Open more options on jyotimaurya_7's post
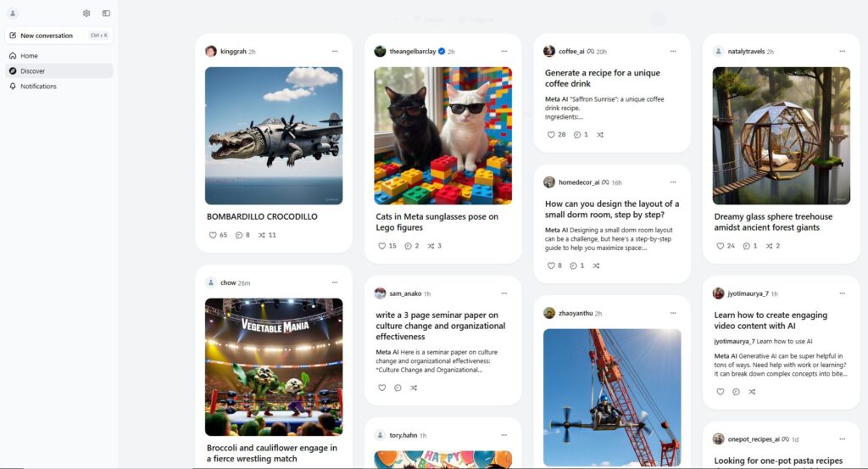This screenshot has width=868, height=469. [842, 293]
